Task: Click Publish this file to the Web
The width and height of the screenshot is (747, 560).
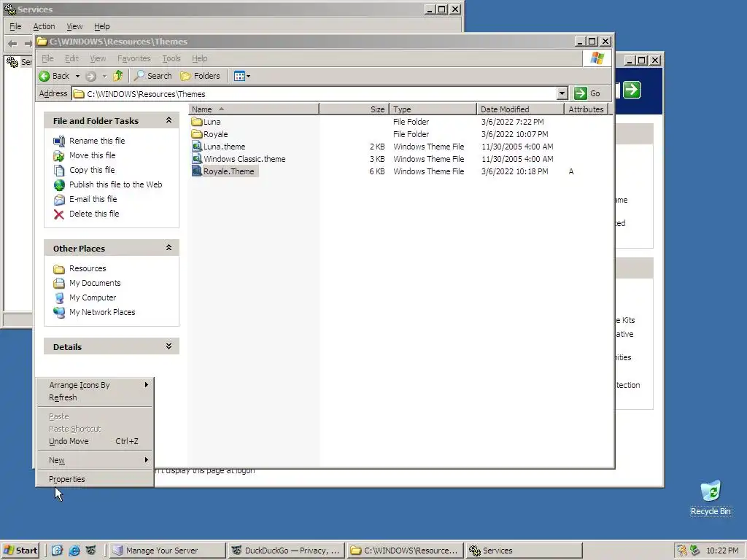Action: 115,184
